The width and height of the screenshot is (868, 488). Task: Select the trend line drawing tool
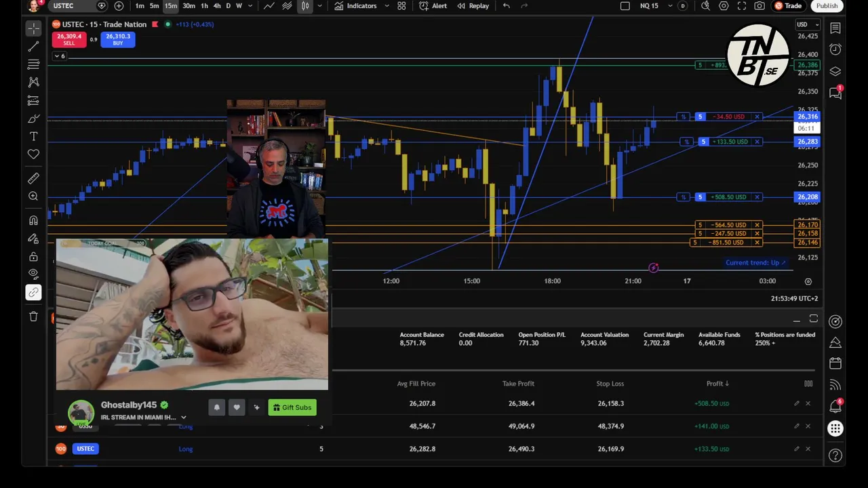(x=33, y=47)
